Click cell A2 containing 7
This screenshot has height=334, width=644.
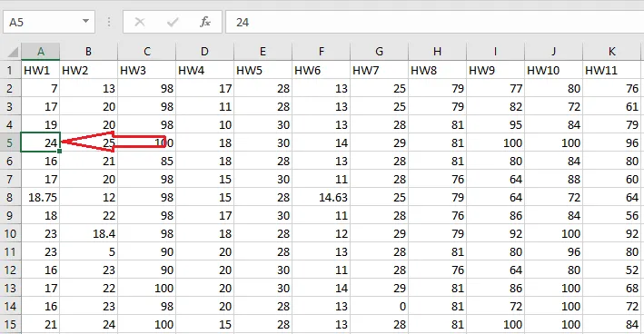(41, 88)
